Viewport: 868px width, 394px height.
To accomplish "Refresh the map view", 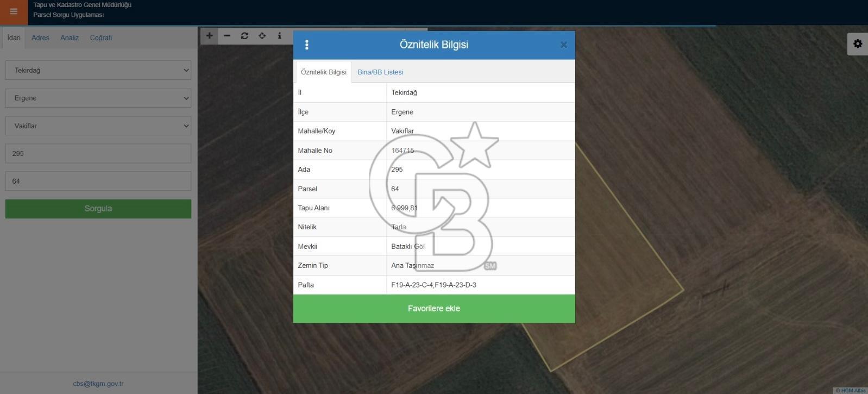I will (244, 36).
